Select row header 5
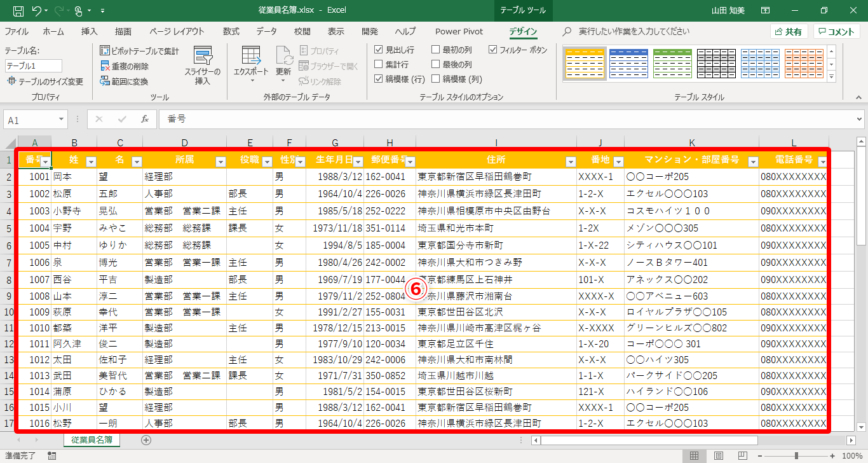This screenshot has width=868, height=463. coord(8,228)
